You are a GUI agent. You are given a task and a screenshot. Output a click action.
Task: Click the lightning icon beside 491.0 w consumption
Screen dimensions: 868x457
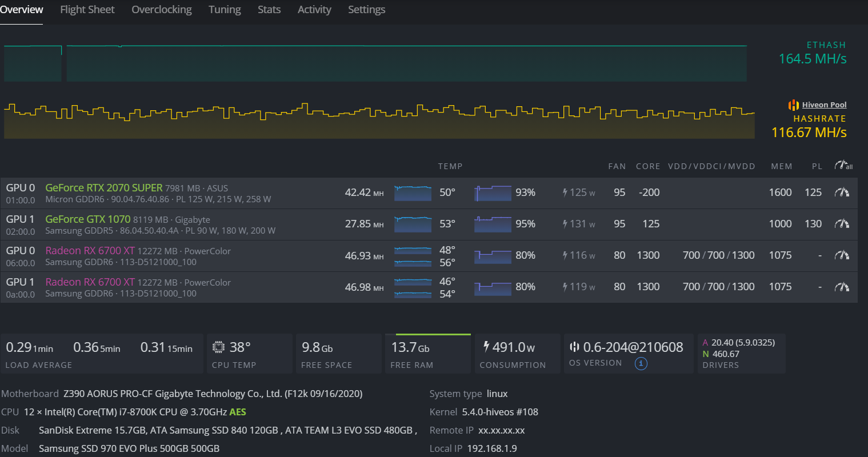click(486, 347)
